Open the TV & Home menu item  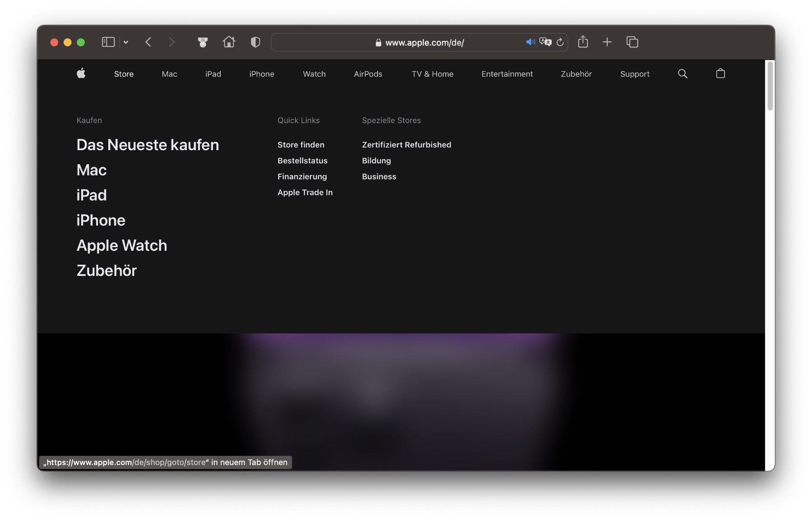(433, 74)
